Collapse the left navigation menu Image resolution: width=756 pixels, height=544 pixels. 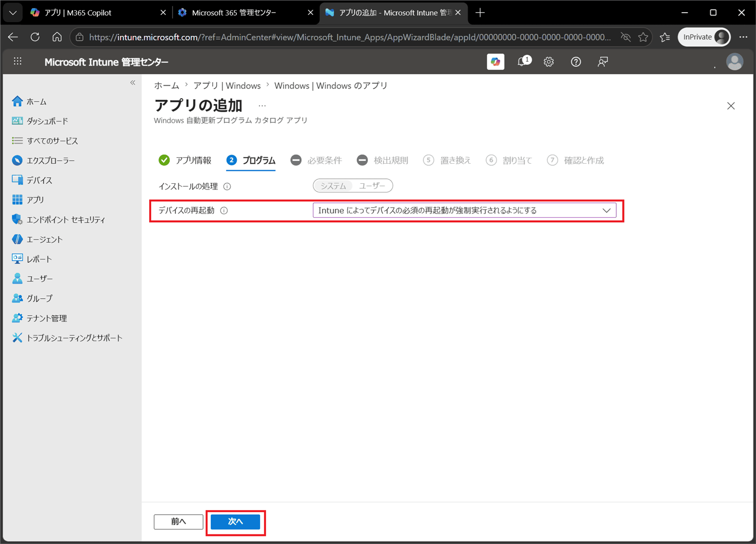pos(133,83)
